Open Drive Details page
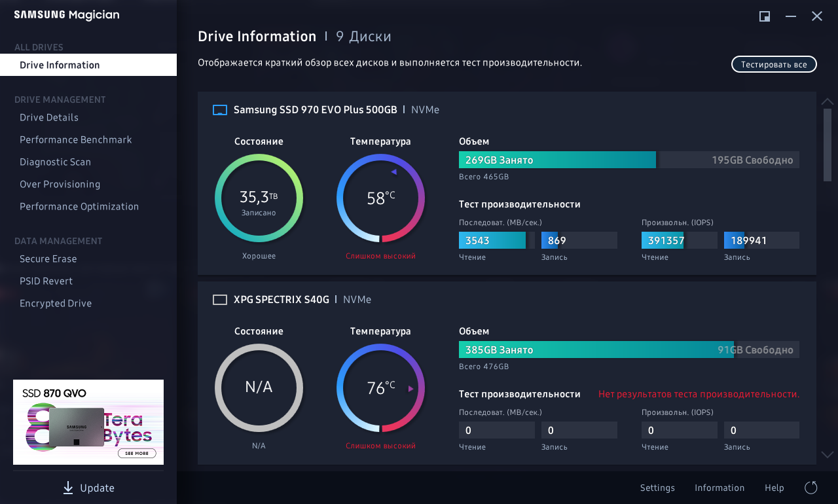The height and width of the screenshot is (504, 838). pos(49,117)
